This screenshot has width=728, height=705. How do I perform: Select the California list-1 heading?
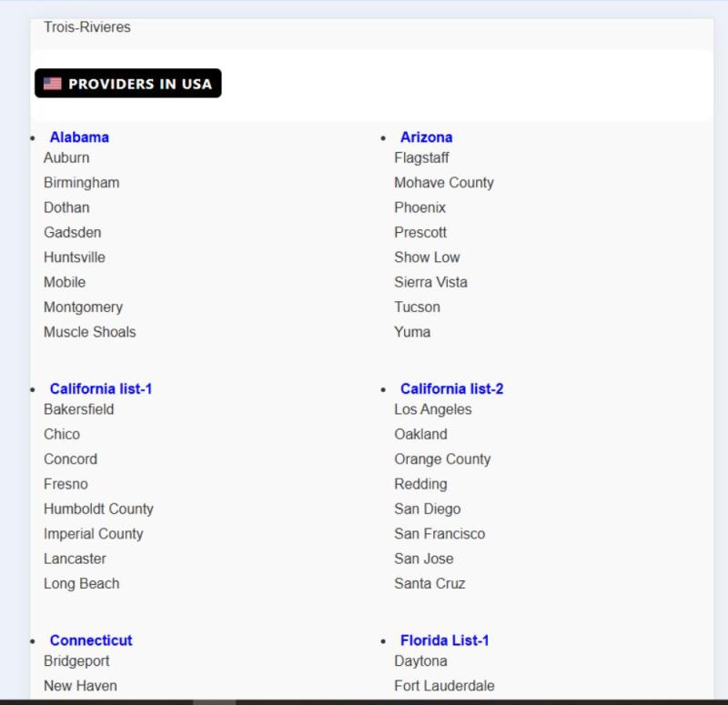(x=101, y=389)
